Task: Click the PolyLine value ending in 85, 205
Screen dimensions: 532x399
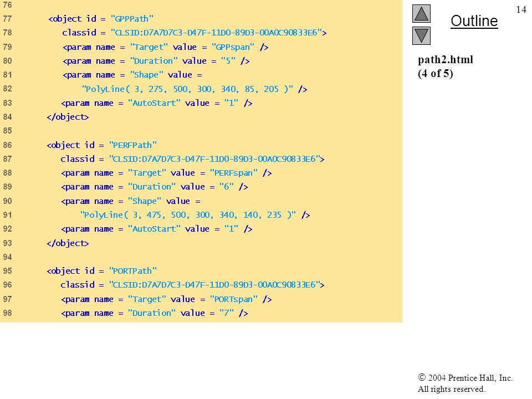Action: pos(187,89)
